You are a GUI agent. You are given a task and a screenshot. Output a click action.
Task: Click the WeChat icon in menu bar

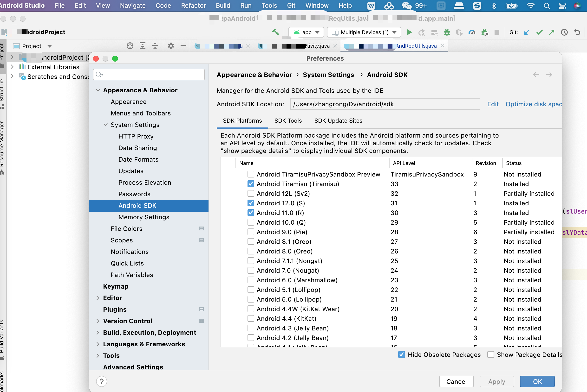pos(407,6)
